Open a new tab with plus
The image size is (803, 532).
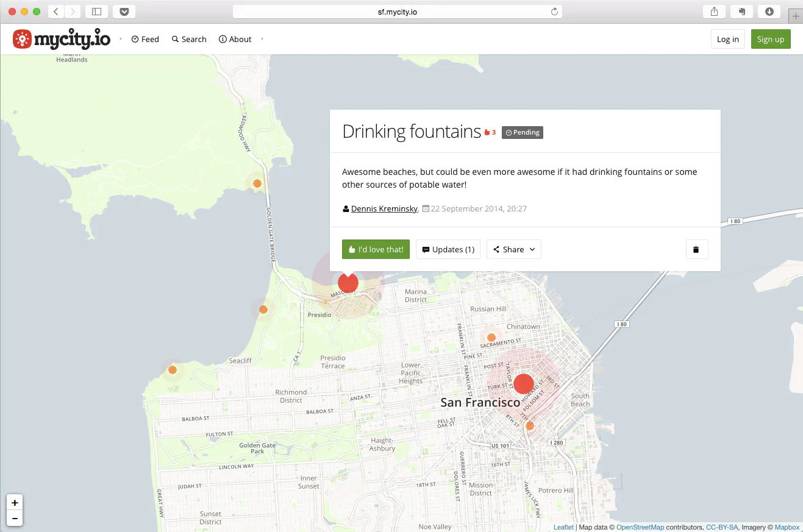click(x=796, y=16)
